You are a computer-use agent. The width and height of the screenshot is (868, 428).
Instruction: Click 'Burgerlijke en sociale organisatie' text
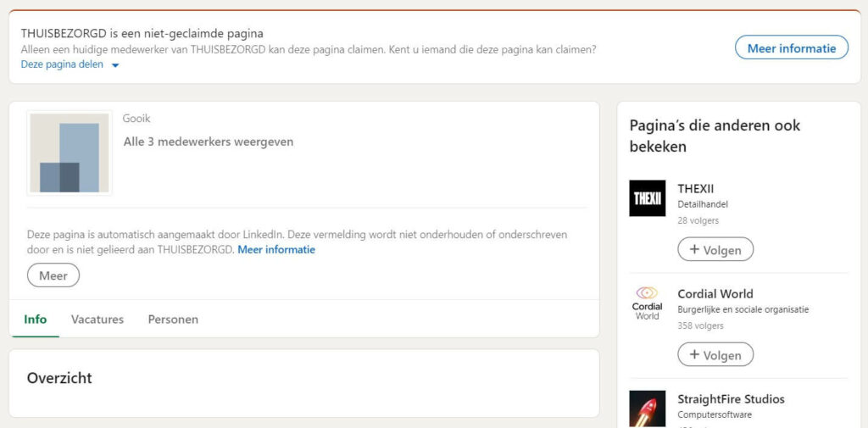pyautogui.click(x=743, y=309)
